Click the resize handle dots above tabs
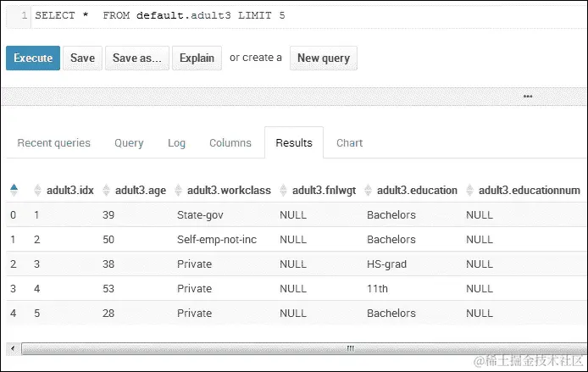Image resolution: width=588 pixels, height=372 pixels. pos(528,97)
